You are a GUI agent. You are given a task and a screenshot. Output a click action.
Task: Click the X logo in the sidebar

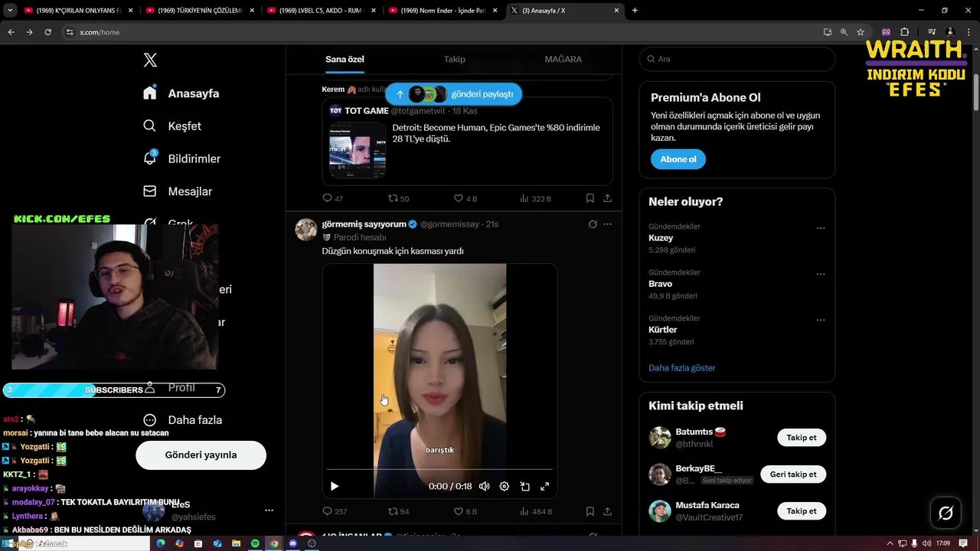150,60
